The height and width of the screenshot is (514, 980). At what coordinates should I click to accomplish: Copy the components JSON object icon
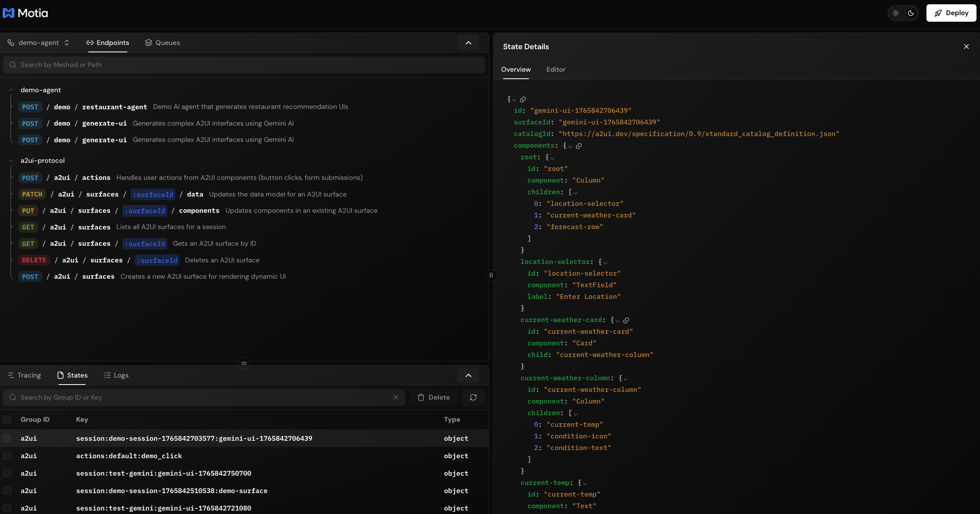(x=579, y=146)
